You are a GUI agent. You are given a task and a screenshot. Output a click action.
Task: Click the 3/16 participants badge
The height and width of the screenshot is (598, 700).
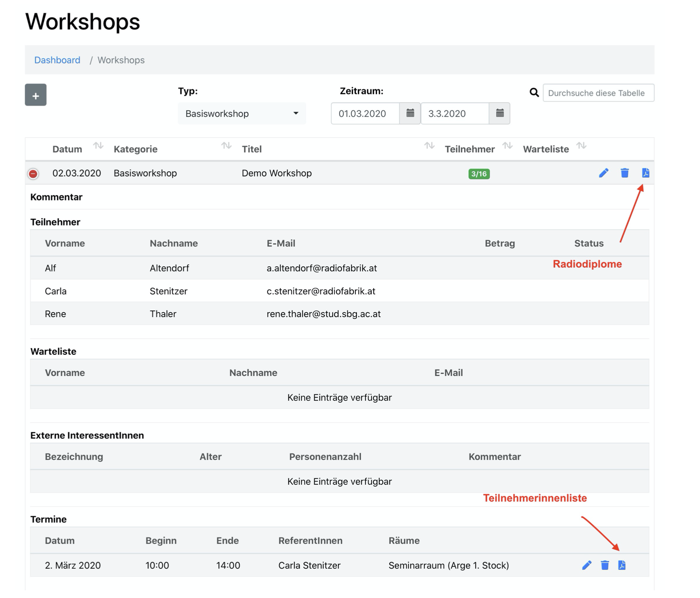click(x=479, y=174)
